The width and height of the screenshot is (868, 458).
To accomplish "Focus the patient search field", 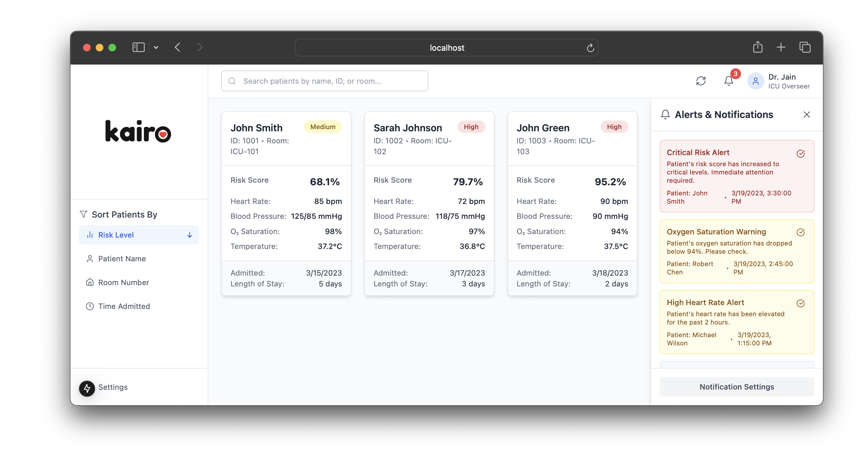I will click(x=324, y=81).
